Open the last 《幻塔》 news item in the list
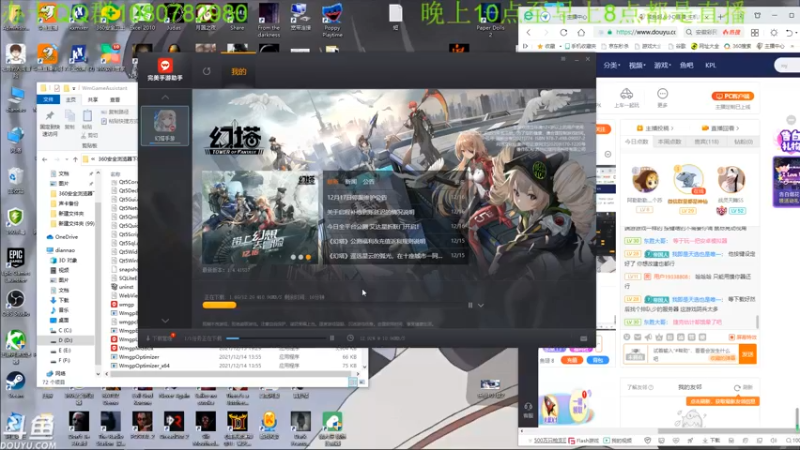Viewport: 800px width, 450px height. [386, 256]
